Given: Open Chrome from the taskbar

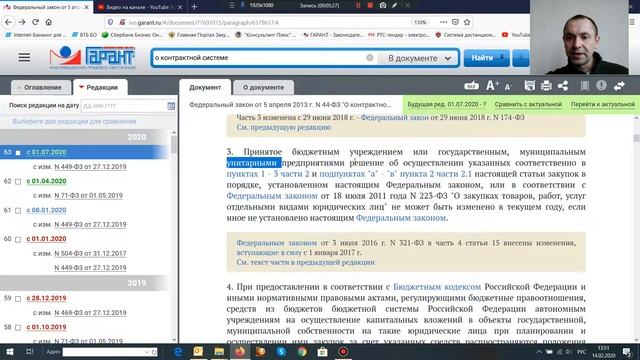Looking at the screenshot, I should coord(302,351).
